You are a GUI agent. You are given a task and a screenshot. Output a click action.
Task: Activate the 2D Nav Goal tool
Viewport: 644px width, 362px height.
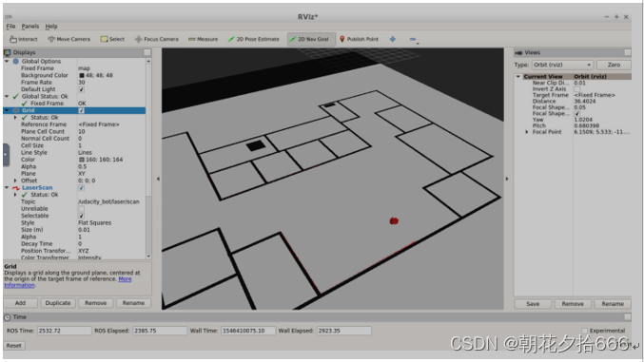[x=311, y=39]
